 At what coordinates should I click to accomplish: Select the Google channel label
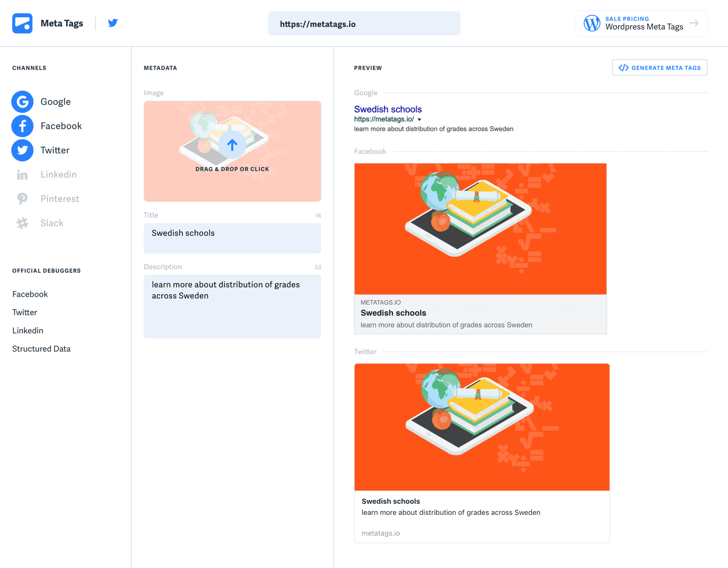pos(56,102)
